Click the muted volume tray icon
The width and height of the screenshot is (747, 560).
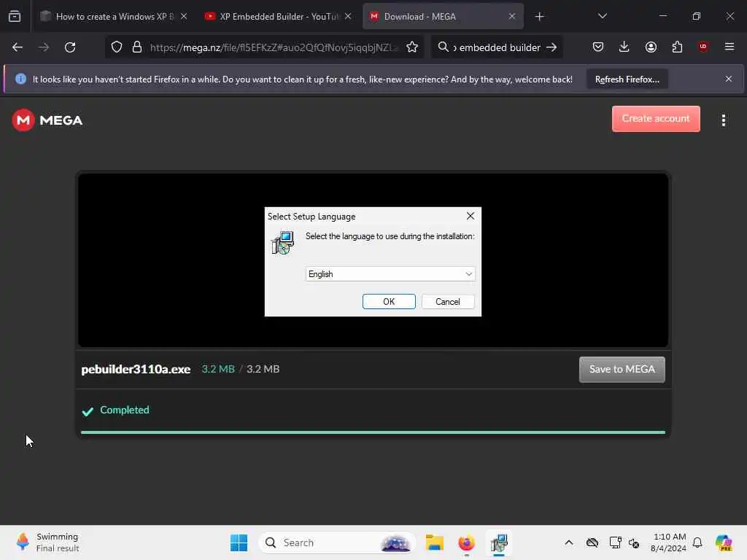634,542
